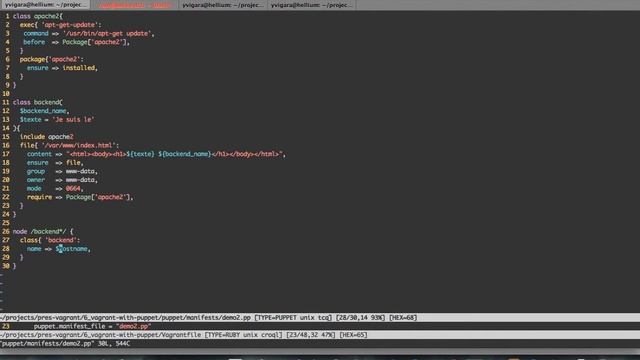Click 'include apache2' on line 15
640x360 pixels.
click(x=47, y=136)
